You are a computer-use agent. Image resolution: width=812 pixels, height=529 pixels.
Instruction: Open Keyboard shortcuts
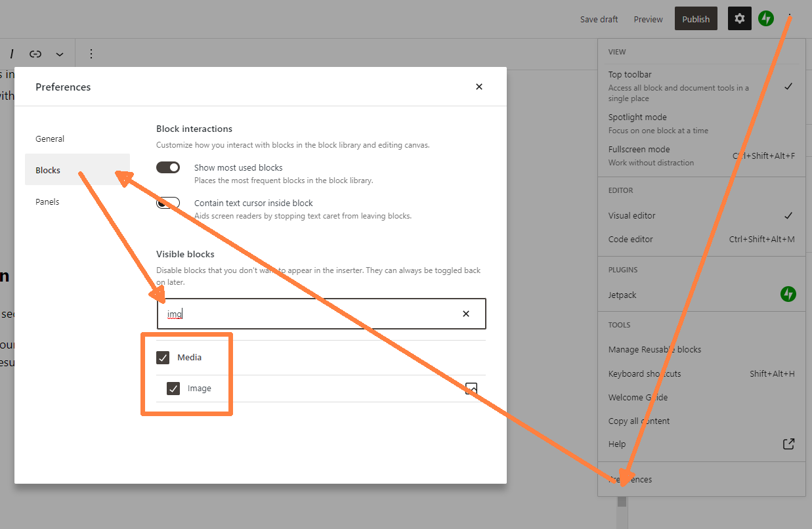pyautogui.click(x=701, y=373)
